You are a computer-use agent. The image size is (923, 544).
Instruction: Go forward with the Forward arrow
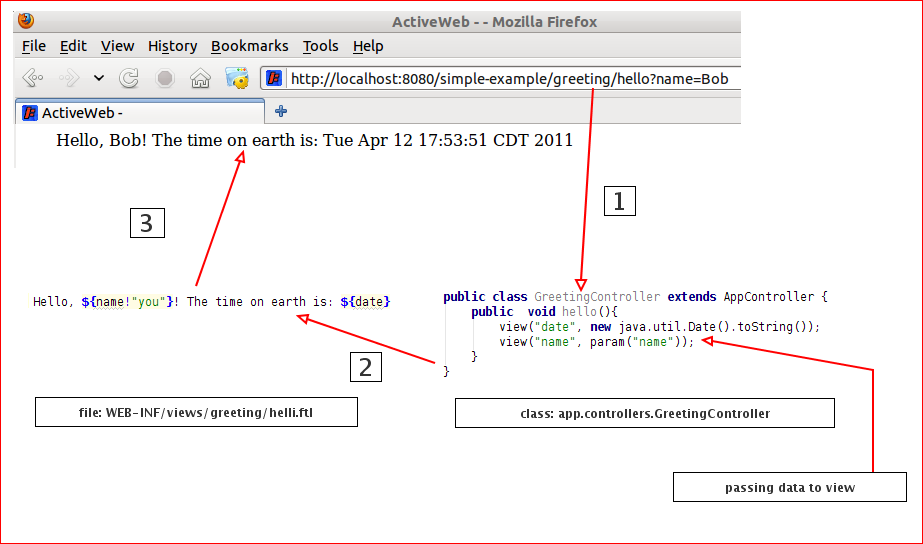(x=69, y=78)
